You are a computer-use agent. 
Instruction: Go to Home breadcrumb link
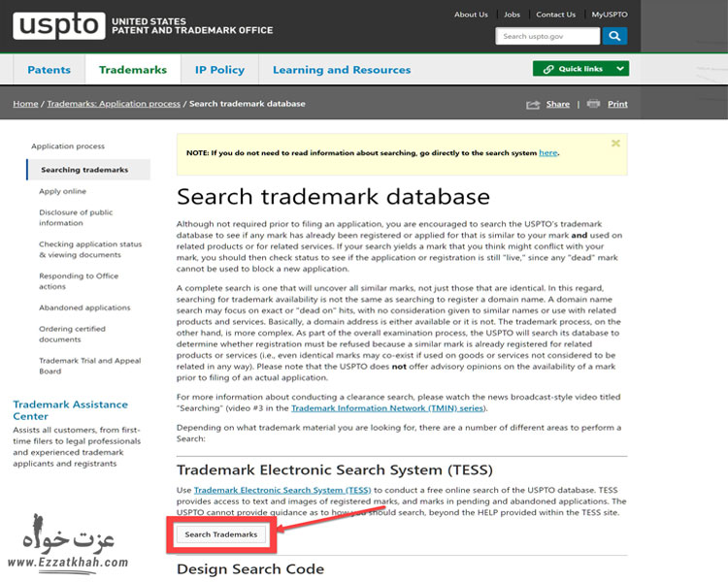click(x=25, y=104)
